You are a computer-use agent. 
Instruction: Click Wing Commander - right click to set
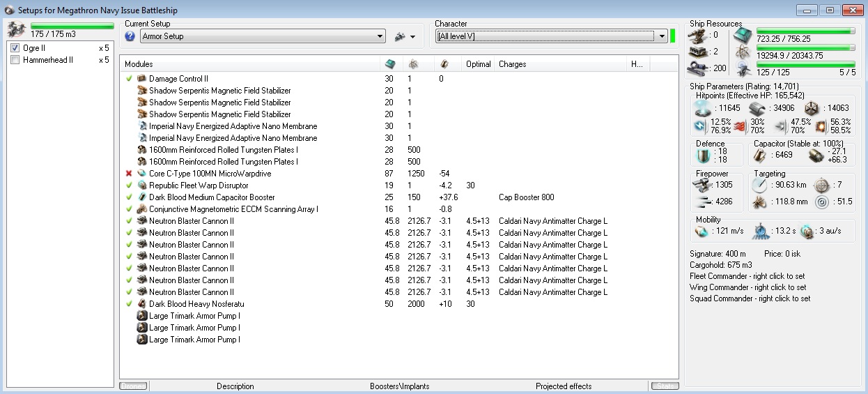tap(748, 287)
